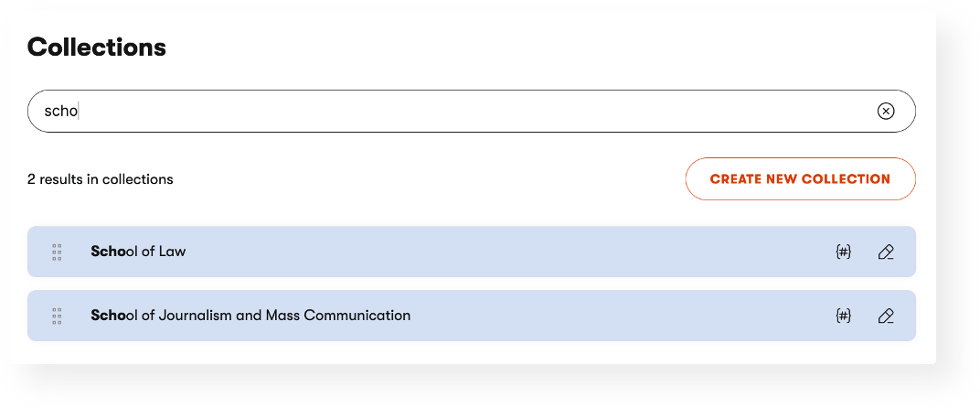This screenshot has height=408, width=980.
Task: Click the '2 results in collections' text
Action: [x=101, y=179]
